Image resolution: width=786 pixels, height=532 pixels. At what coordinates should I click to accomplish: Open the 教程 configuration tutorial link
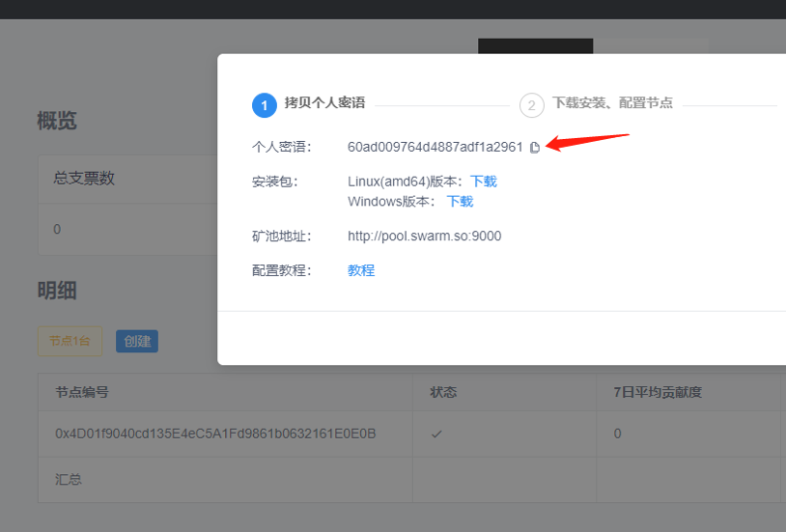click(x=361, y=270)
